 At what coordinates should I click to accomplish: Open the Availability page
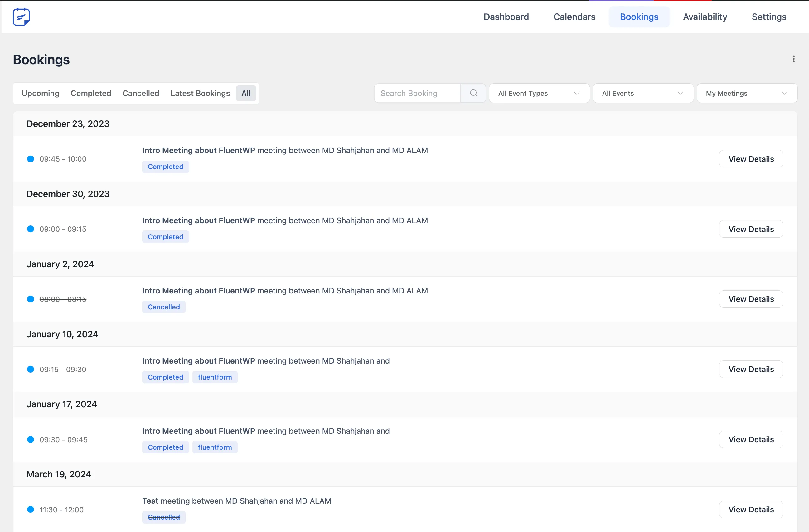705,17
